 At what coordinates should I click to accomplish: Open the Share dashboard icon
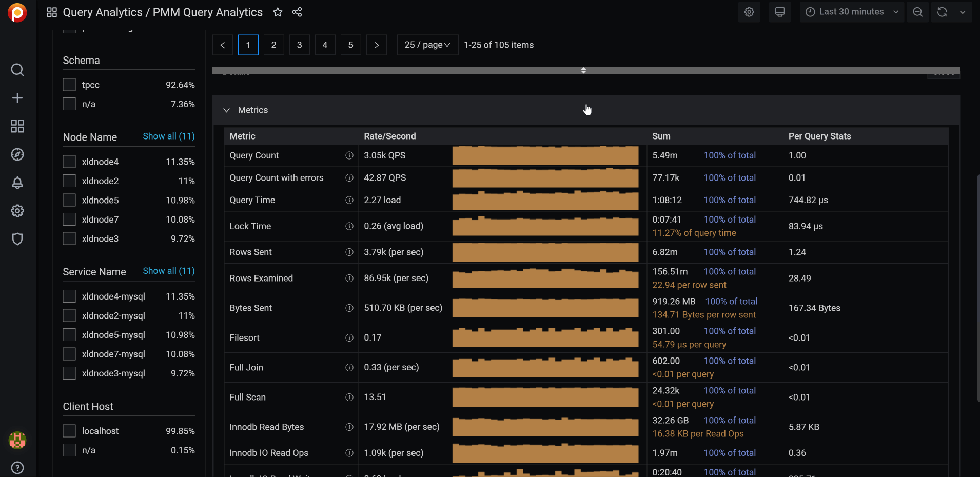tap(297, 12)
